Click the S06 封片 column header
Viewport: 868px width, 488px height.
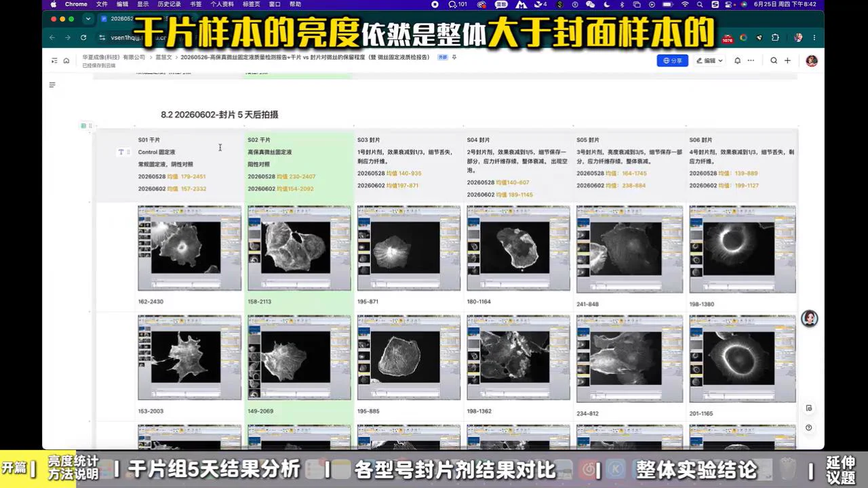[x=701, y=140]
